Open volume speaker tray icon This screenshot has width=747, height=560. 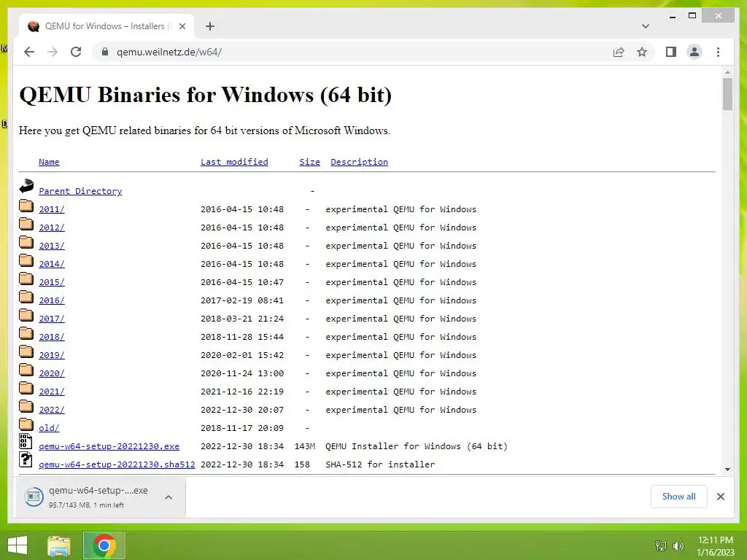click(x=678, y=545)
